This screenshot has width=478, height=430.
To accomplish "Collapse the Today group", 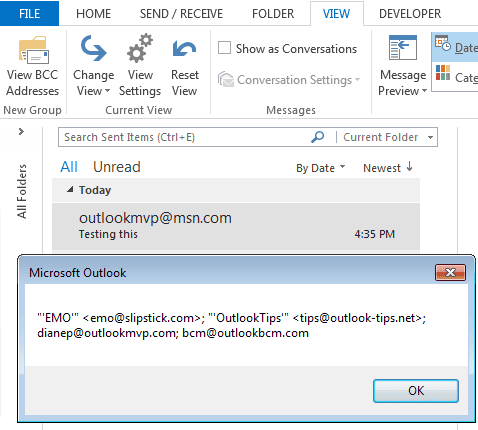I will [x=70, y=190].
